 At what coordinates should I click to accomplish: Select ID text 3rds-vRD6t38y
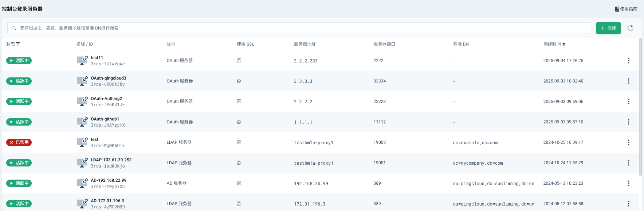[108, 84]
